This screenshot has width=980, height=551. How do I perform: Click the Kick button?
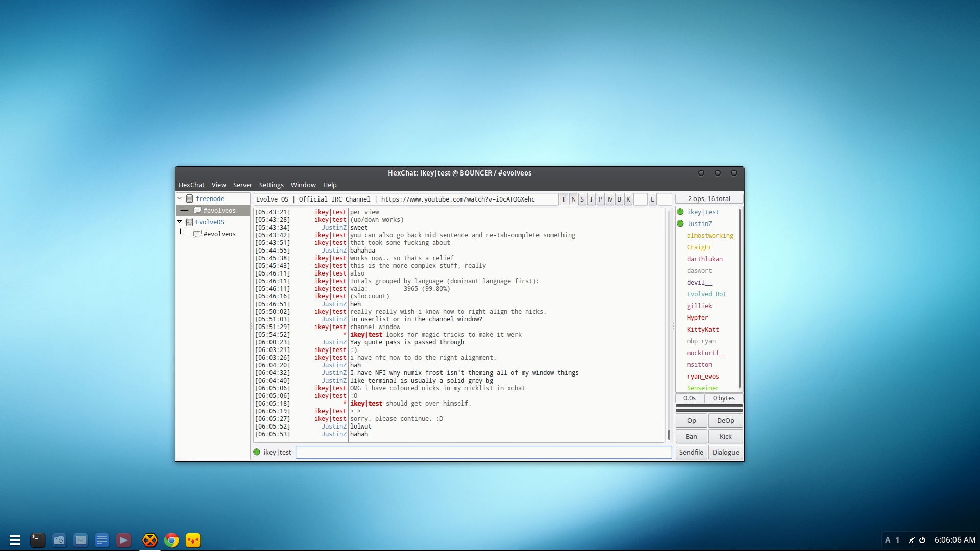pyautogui.click(x=725, y=436)
